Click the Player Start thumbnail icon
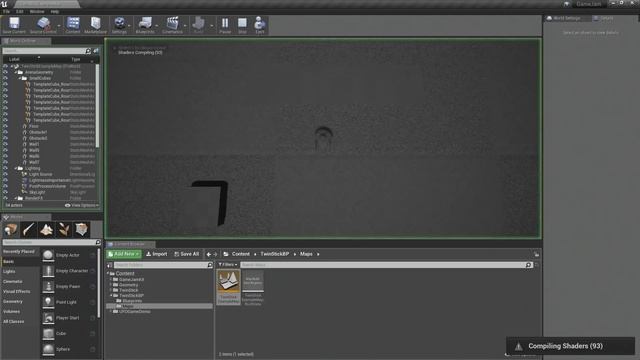Viewport: 640px width, 360px height. tap(48, 318)
